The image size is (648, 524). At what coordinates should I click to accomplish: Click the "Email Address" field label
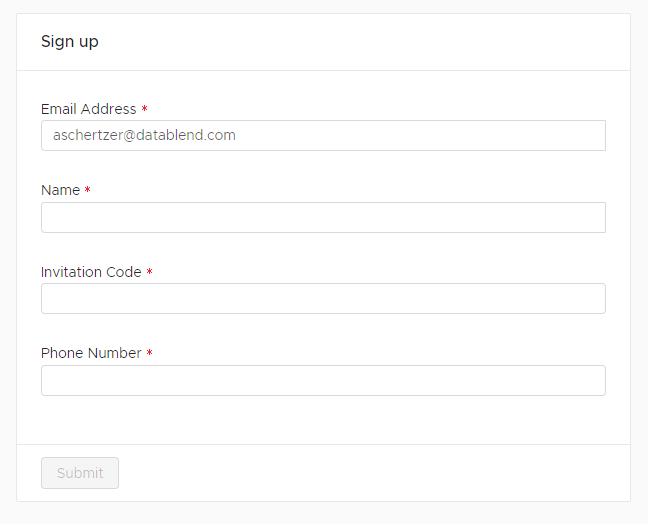(x=88, y=109)
